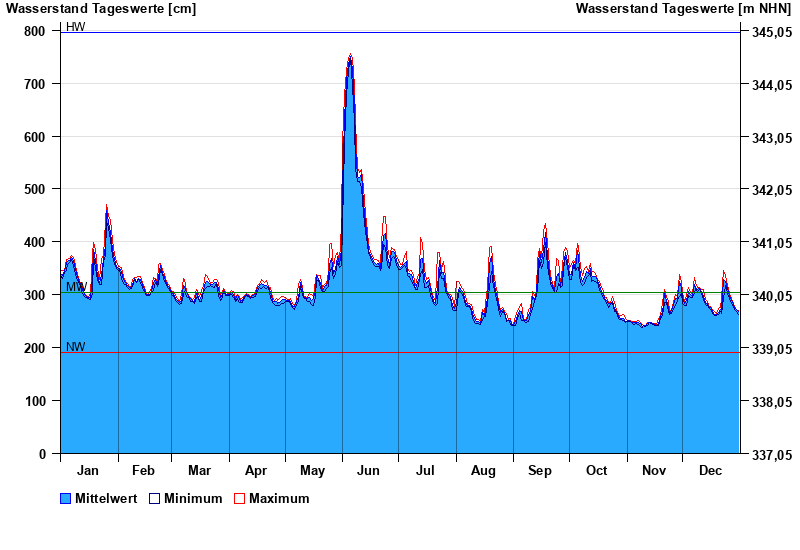
Task: Select the Maximum legend label
Action: coord(279,498)
